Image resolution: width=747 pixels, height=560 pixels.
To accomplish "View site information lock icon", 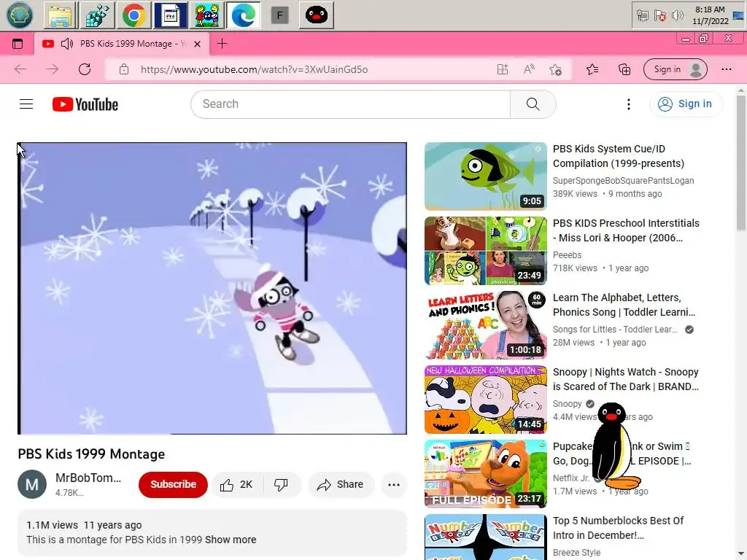I will [124, 69].
